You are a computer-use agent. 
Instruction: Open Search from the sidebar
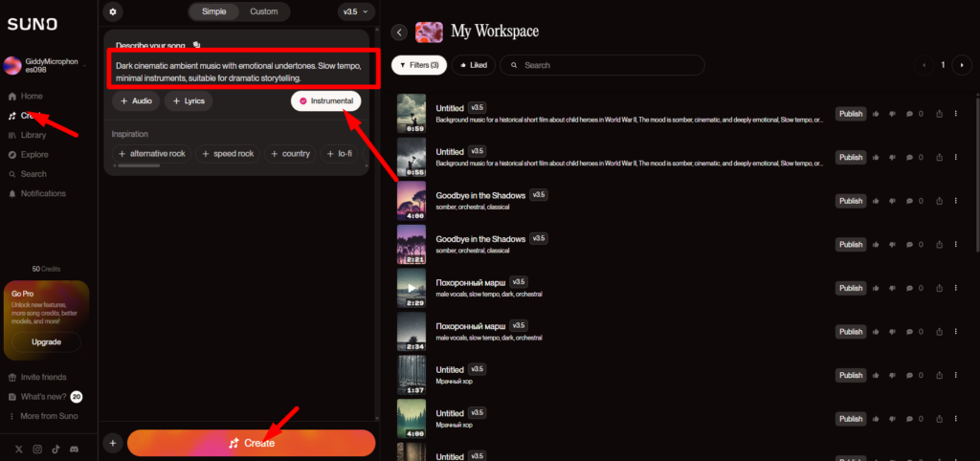tap(28, 174)
